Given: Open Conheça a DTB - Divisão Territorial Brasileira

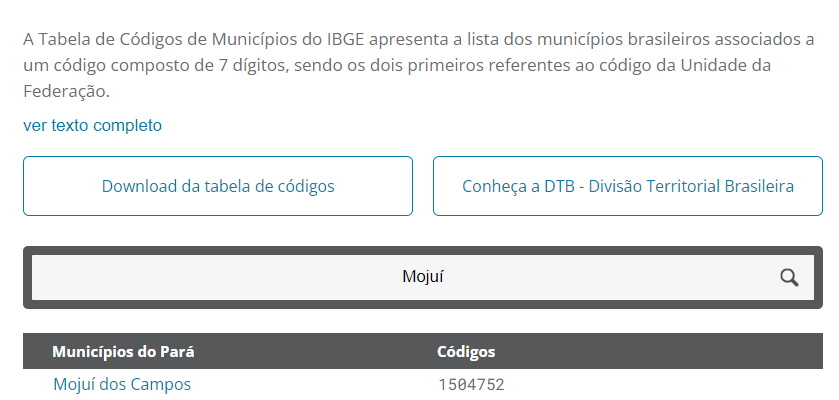Looking at the screenshot, I should click(x=628, y=186).
